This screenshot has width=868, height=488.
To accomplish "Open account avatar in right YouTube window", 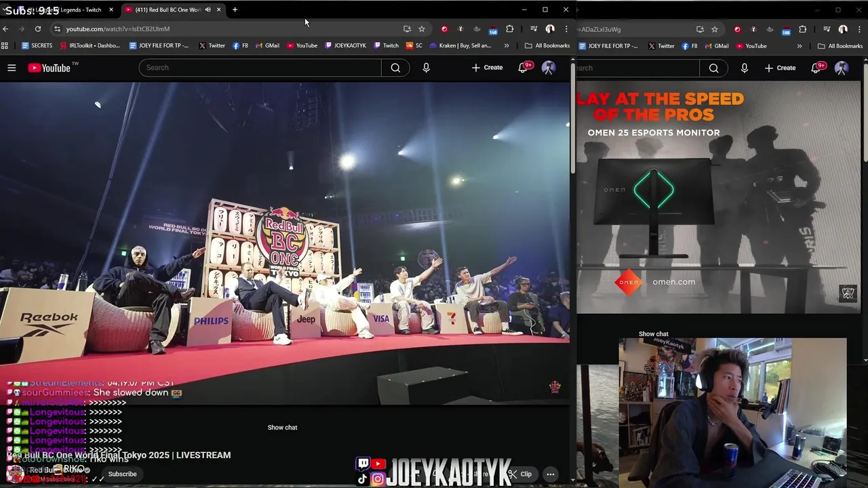I will (x=842, y=68).
